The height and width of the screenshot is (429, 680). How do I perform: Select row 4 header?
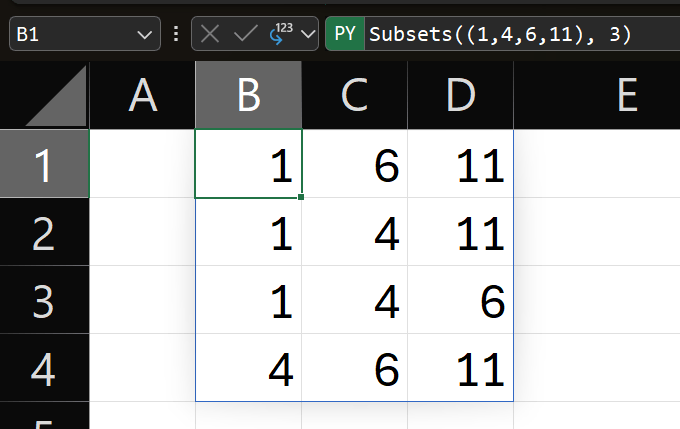pos(44,368)
